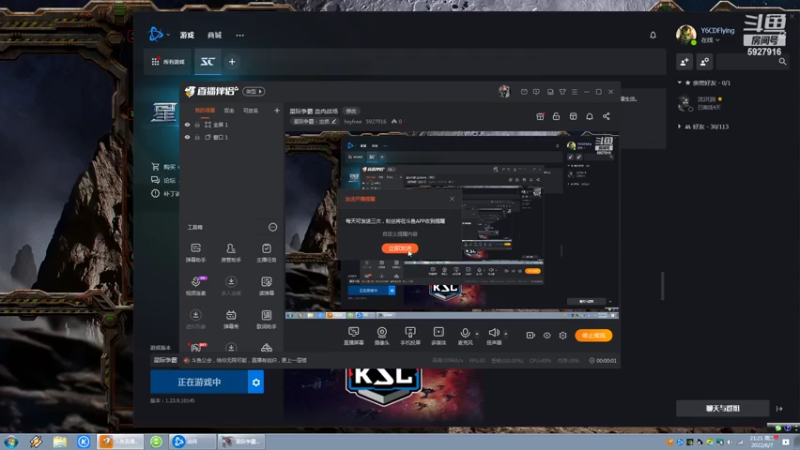Screen dimensions: 800x450
Task: Open the 主播任务 tool
Action: (266, 253)
